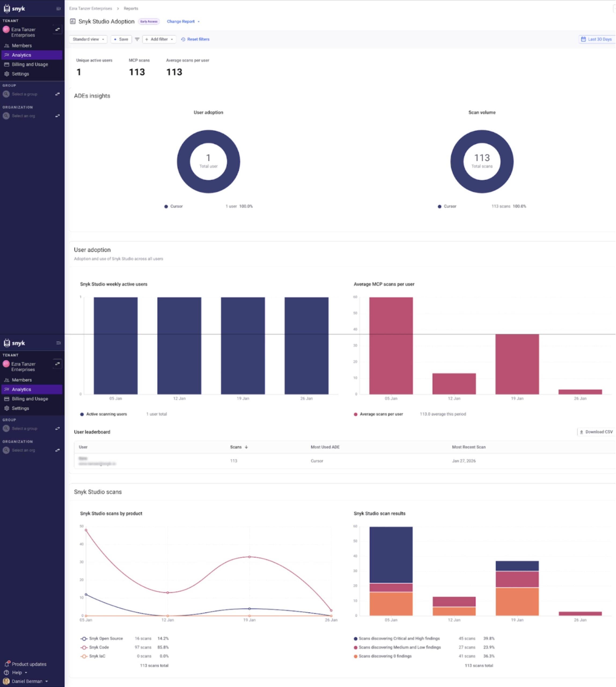Toggle the Average scans per user legend
Image resolution: width=616 pixels, height=687 pixels.
(378, 414)
